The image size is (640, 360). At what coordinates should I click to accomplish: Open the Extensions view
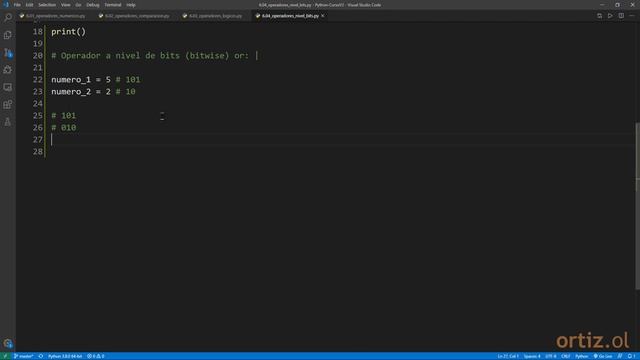pos(8,104)
